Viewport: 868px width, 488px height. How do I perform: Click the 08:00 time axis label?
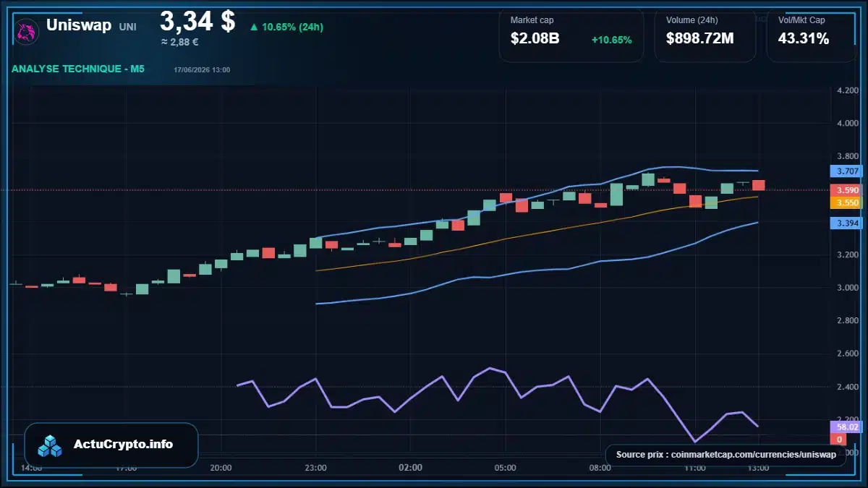pos(600,468)
